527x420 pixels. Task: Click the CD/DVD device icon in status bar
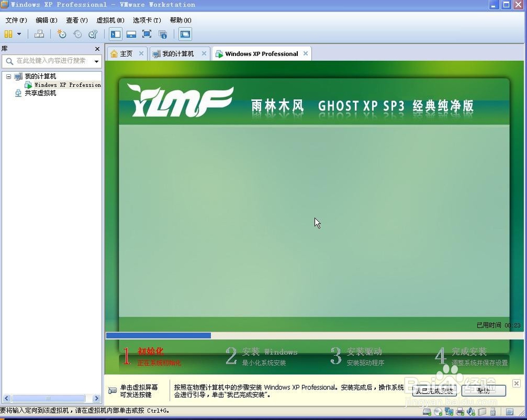tap(437, 412)
